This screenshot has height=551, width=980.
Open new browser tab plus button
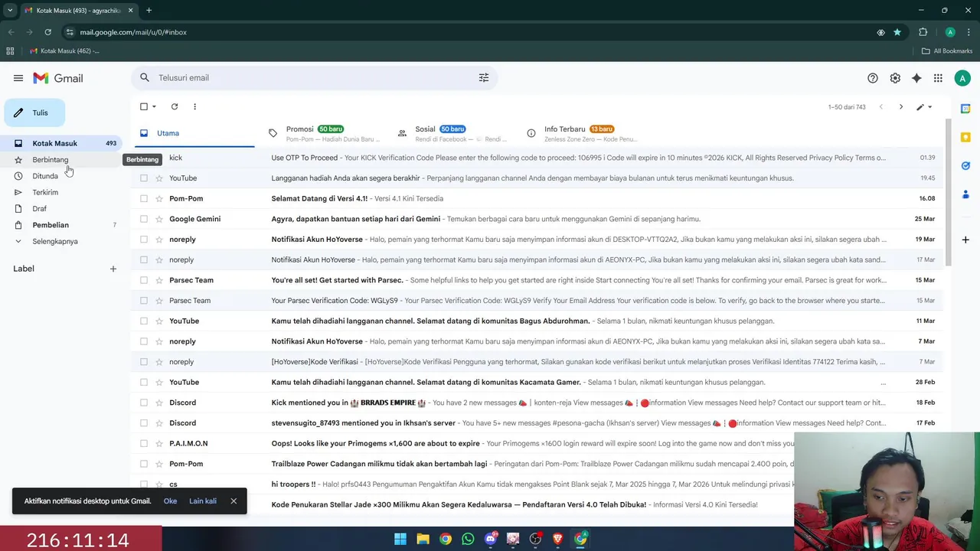(149, 11)
